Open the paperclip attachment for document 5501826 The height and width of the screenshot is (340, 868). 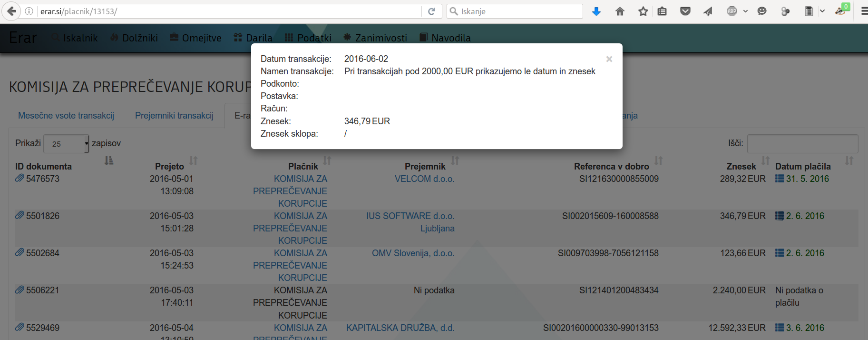tap(20, 215)
